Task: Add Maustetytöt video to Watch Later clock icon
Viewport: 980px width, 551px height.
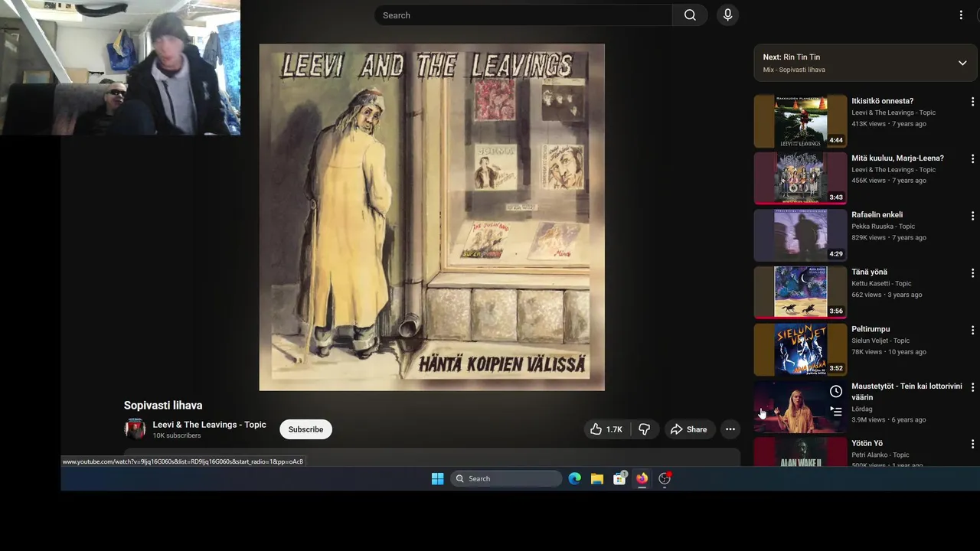Action: tap(836, 392)
